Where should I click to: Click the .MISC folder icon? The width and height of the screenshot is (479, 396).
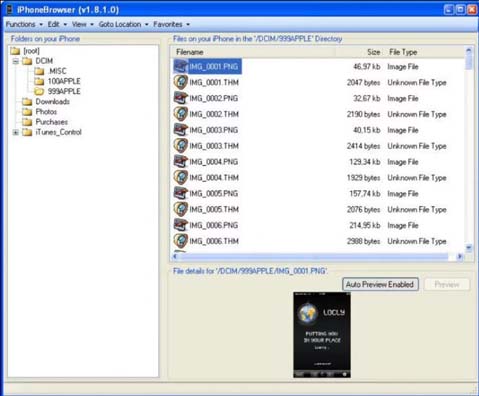pyautogui.click(x=39, y=71)
